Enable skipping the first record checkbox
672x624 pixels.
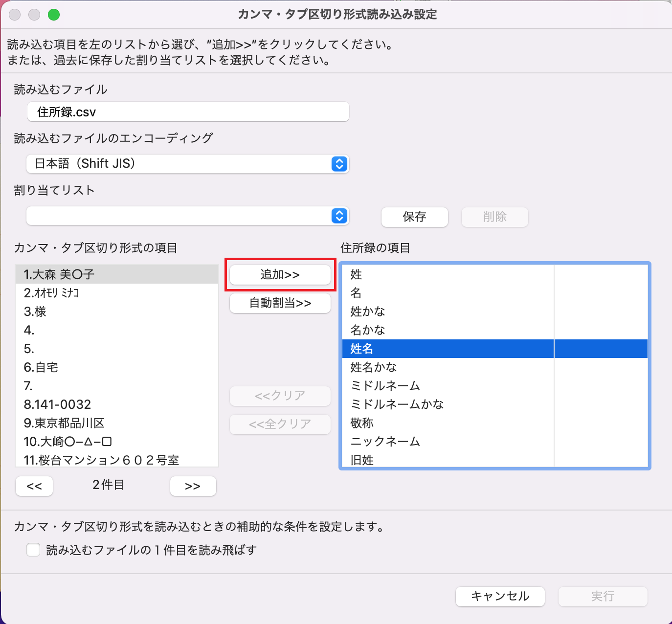33,550
